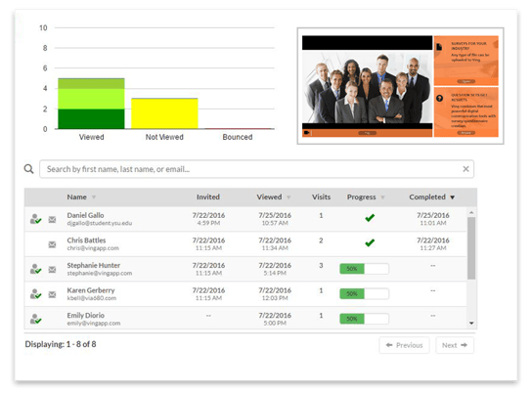Click the yellow Not Viewed chart bar
This screenshot has height=393, width=532.
tap(164, 113)
